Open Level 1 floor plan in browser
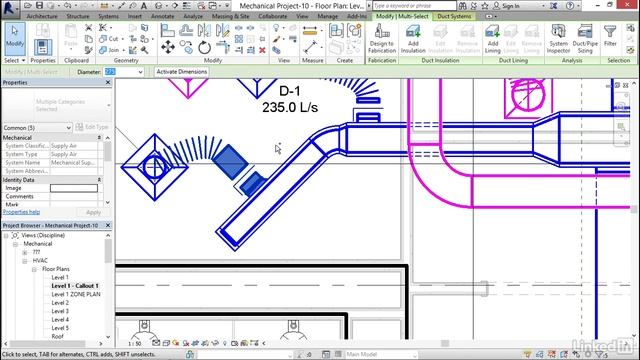 tap(60, 278)
